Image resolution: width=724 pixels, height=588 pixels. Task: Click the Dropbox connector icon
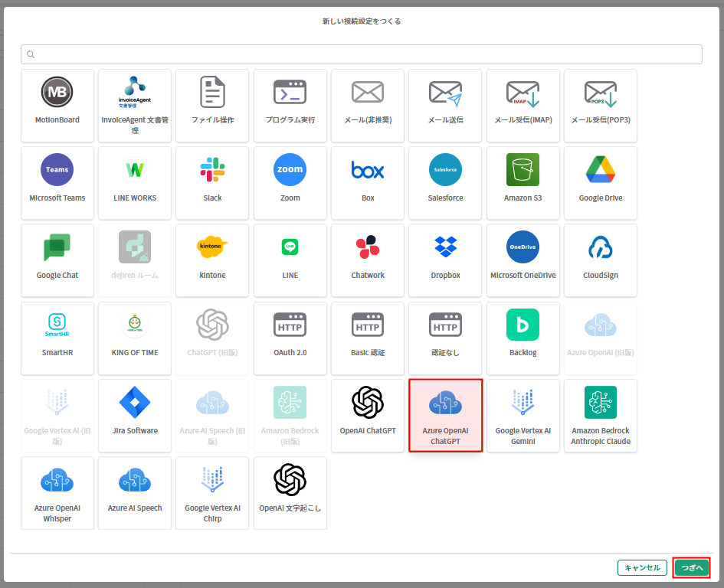[445, 247]
